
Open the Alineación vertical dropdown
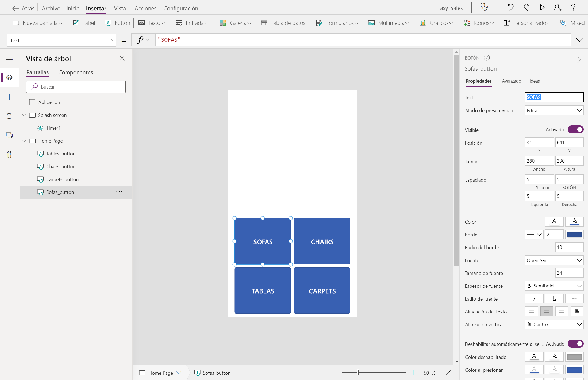coord(554,324)
